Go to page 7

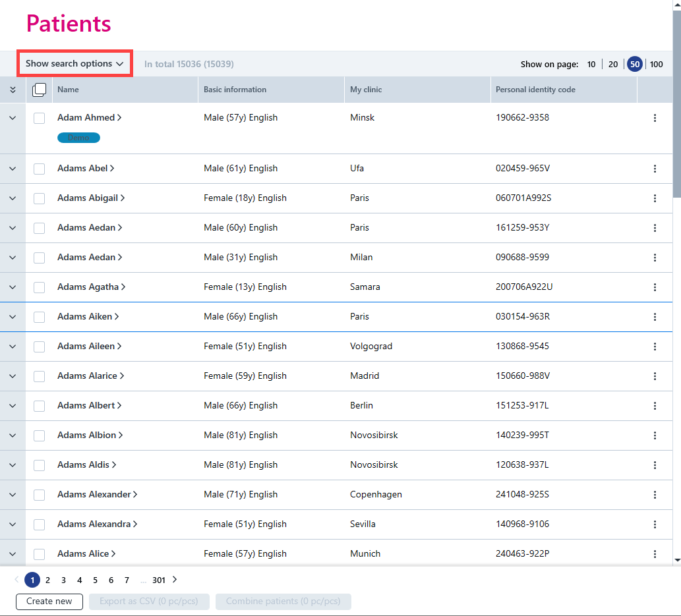point(127,580)
